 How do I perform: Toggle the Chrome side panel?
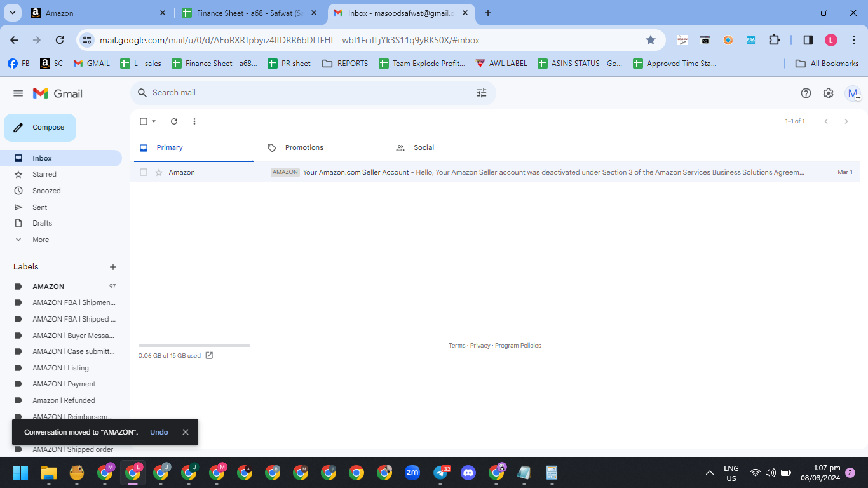pos(808,40)
